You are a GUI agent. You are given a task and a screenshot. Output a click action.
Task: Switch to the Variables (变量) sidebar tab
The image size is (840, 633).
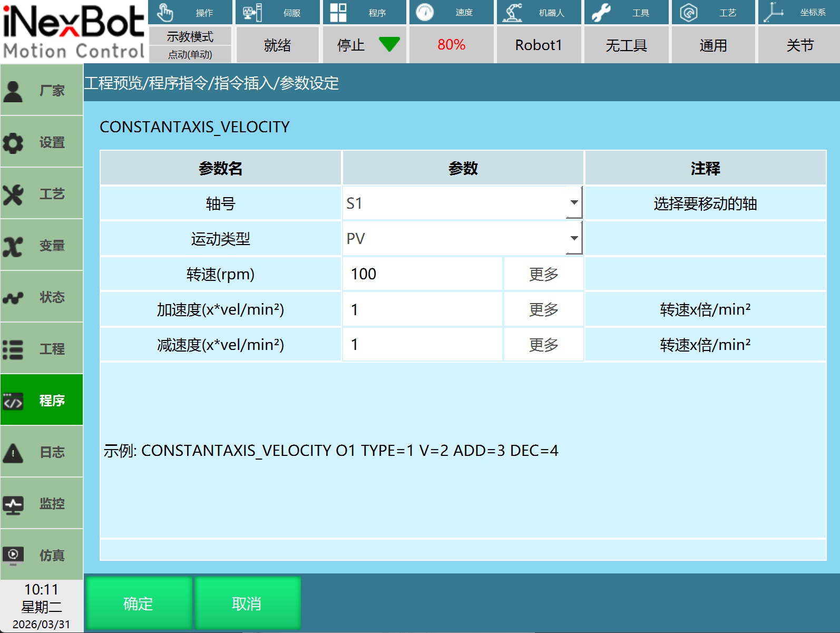click(x=42, y=246)
